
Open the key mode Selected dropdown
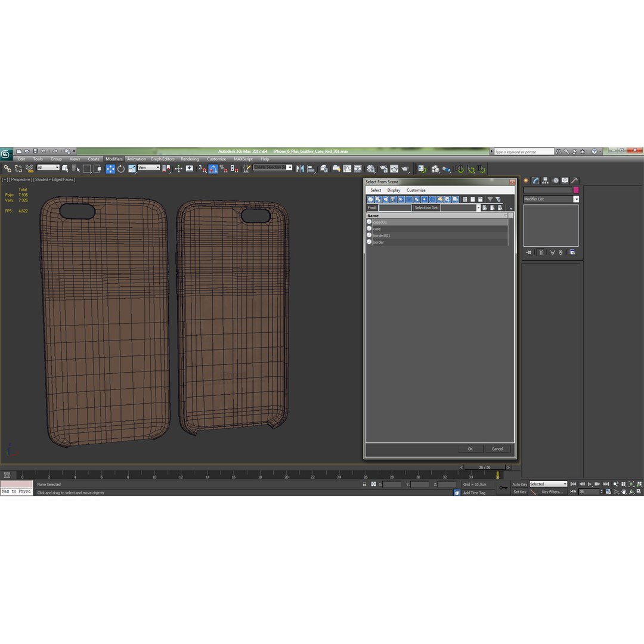tap(548, 484)
